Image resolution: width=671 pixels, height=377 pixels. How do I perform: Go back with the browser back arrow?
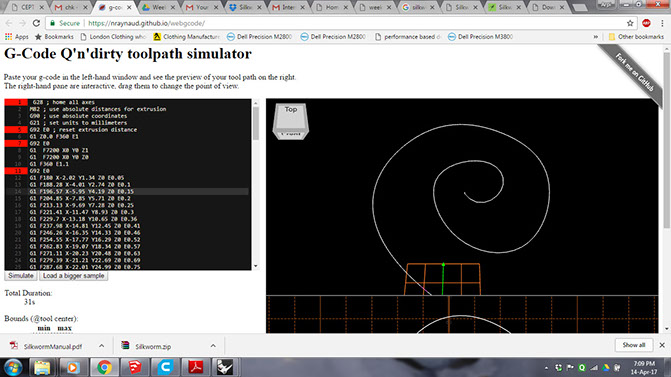pos(9,23)
